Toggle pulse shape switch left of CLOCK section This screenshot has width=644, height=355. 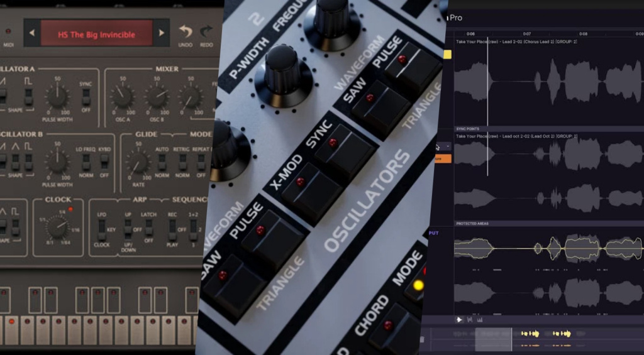pyautogui.click(x=15, y=227)
